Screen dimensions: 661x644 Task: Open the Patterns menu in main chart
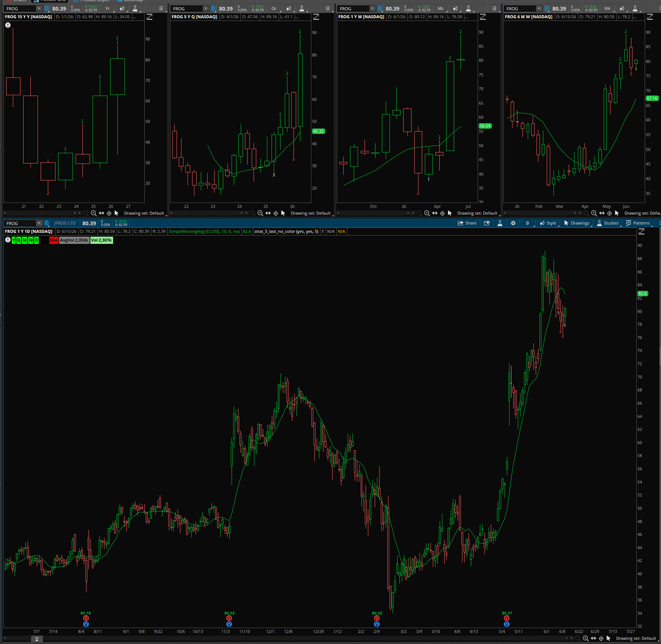pyautogui.click(x=638, y=223)
